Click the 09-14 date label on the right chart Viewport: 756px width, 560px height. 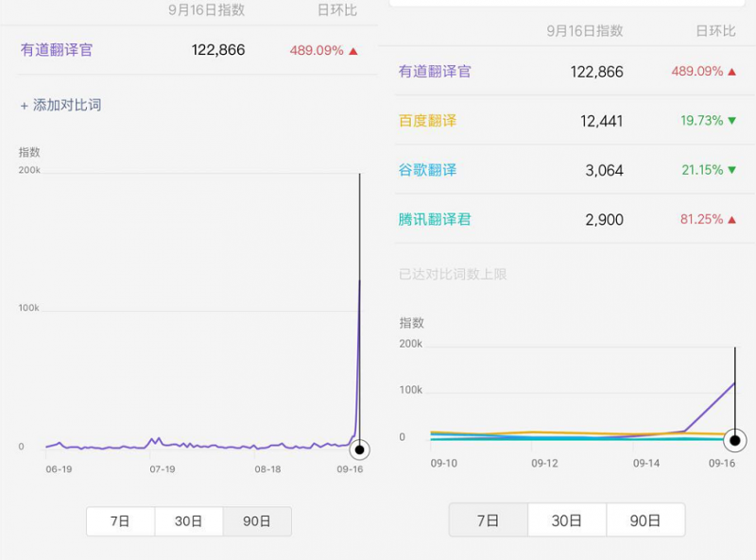coord(646,464)
